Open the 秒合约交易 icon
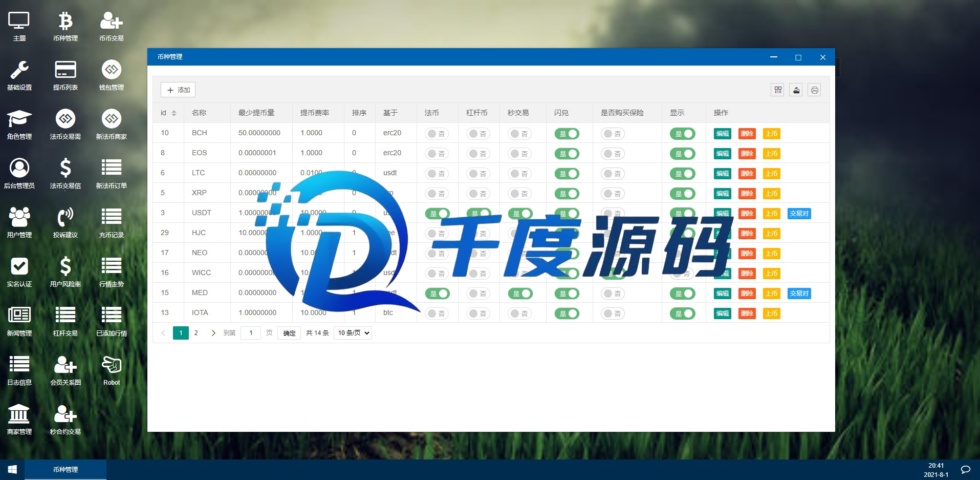This screenshot has width=980, height=480. coord(66,420)
